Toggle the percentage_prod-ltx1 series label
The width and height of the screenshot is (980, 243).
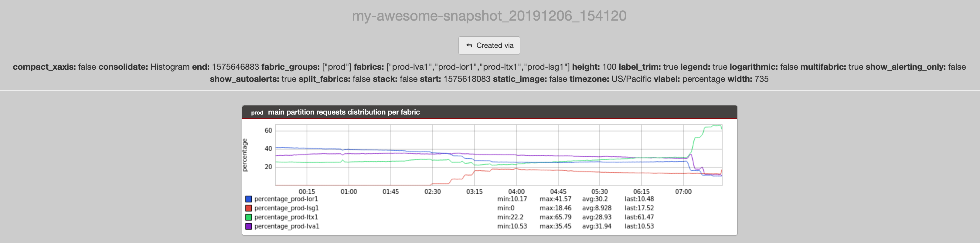click(286, 217)
